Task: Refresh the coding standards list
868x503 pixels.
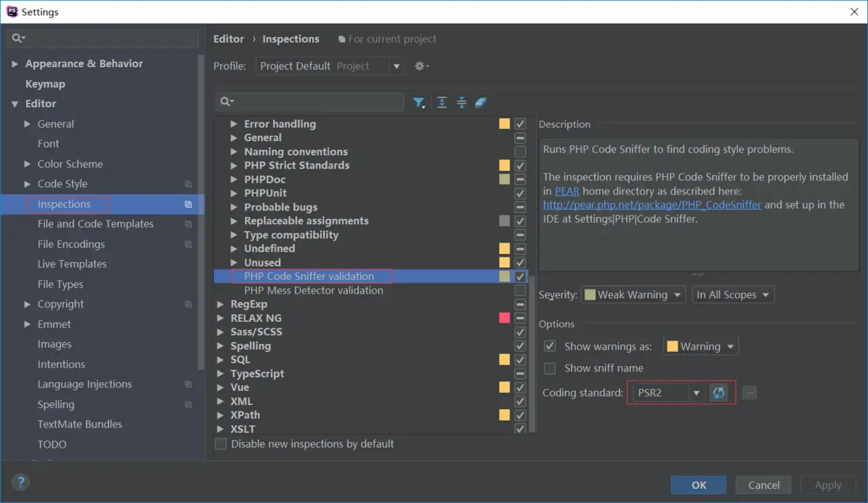Action: (x=718, y=392)
